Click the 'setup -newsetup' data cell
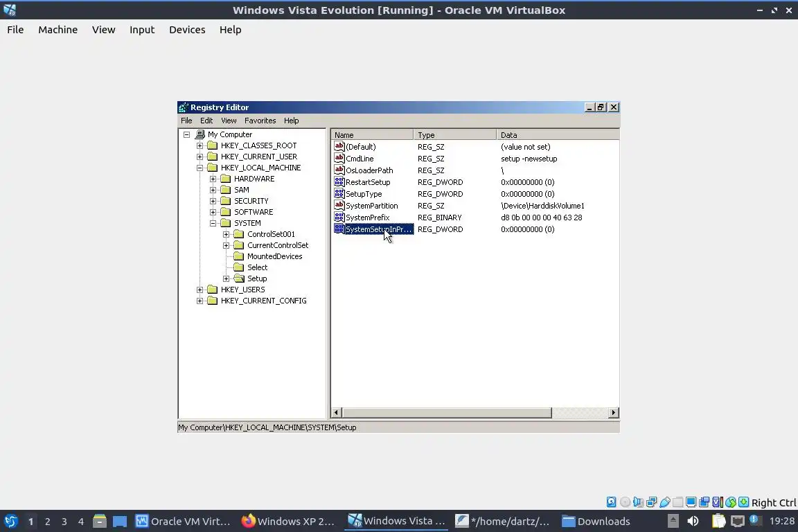 coord(529,159)
